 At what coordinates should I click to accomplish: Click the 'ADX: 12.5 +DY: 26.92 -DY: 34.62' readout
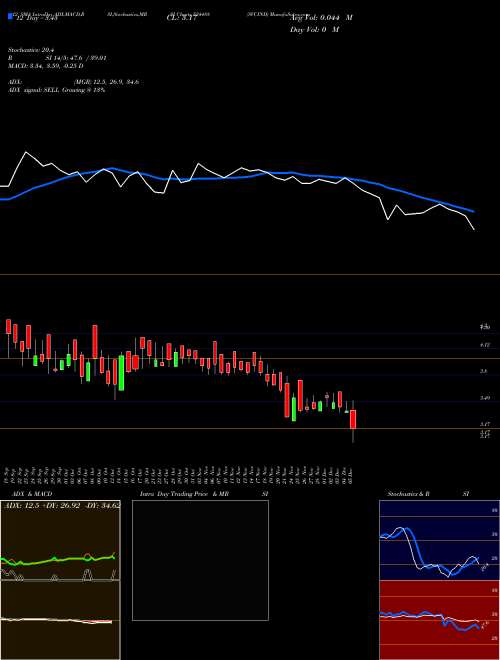(61, 505)
